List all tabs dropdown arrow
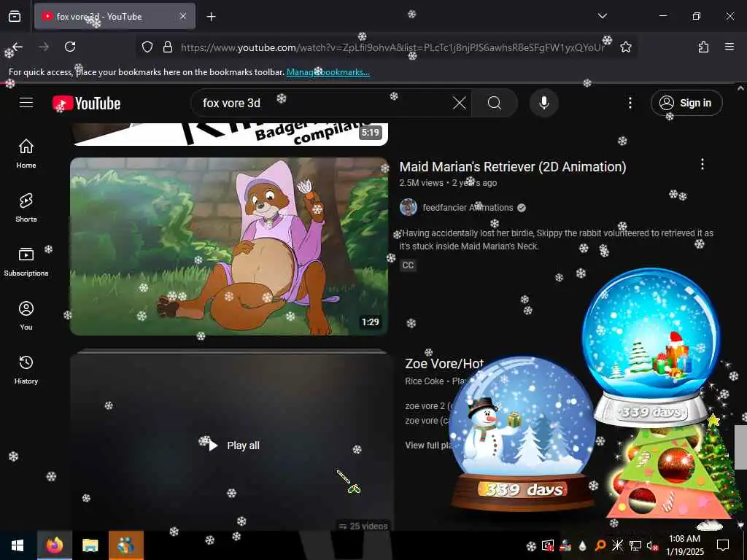747x560 pixels. point(602,16)
